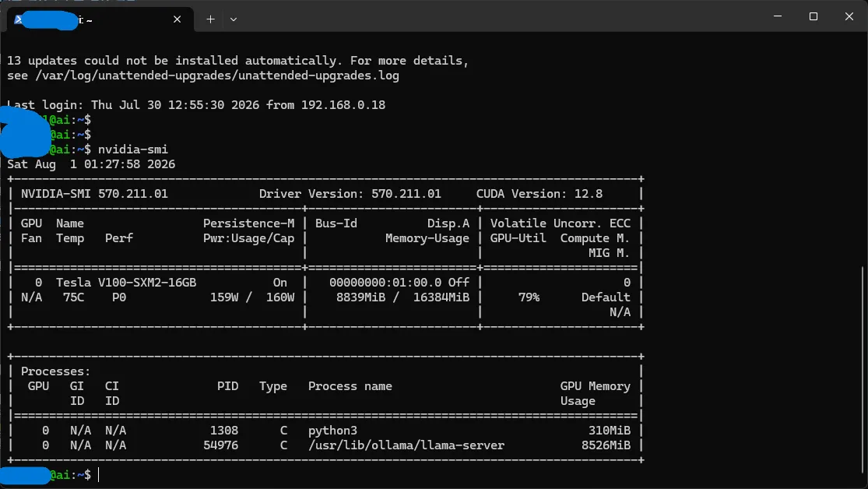Viewport: 868px width, 489px height.
Task: Click the '79%' GPU utilization value
Action: click(x=529, y=297)
